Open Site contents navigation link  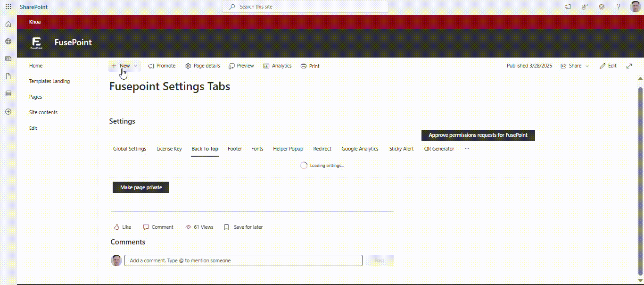43,112
